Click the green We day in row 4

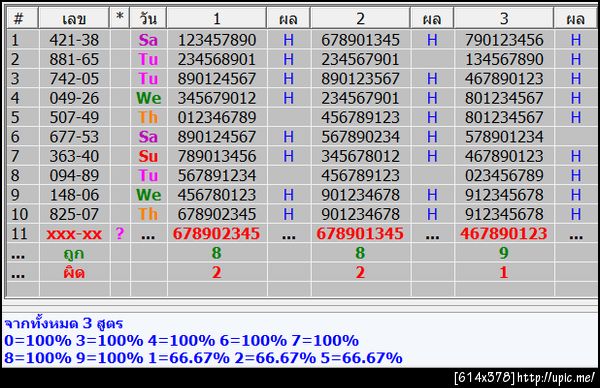pos(148,98)
